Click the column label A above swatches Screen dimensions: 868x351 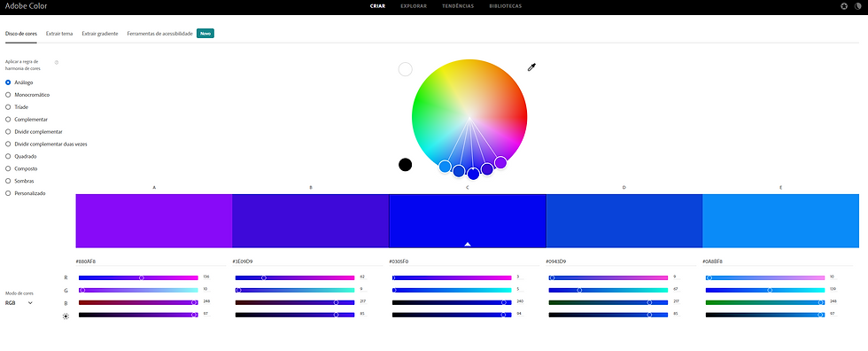(154, 188)
